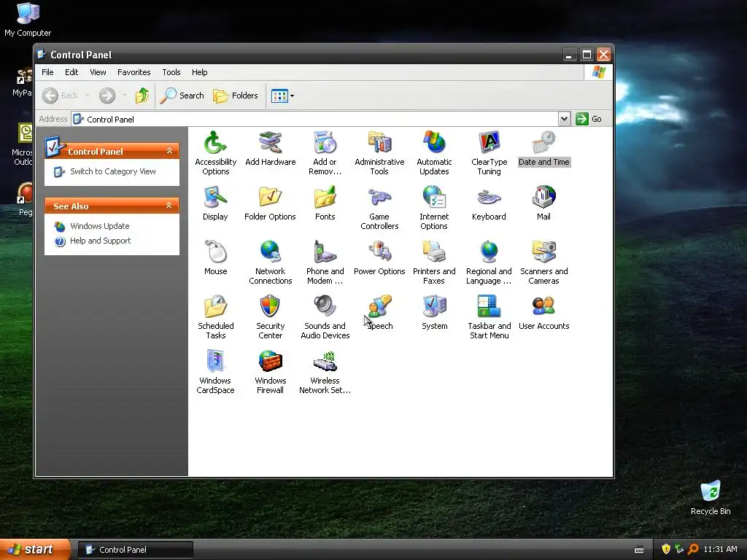Image resolution: width=747 pixels, height=560 pixels.
Task: Select Scanners and Cameras icon
Action: pos(543,252)
